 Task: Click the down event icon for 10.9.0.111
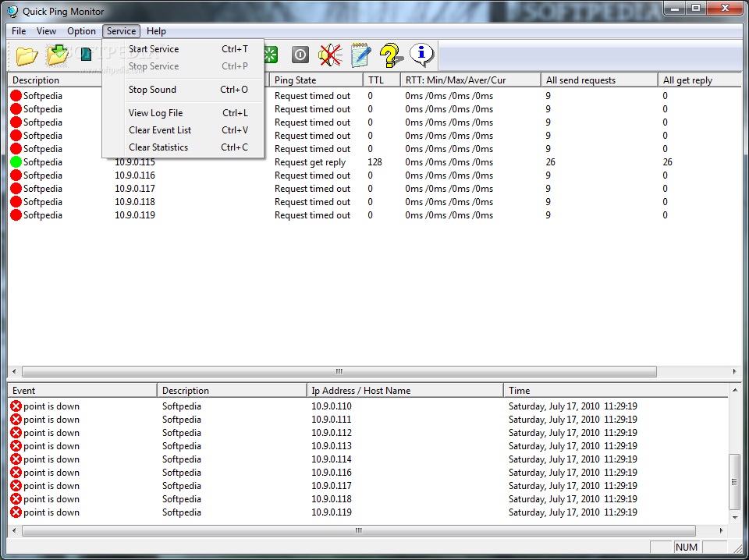click(x=16, y=420)
